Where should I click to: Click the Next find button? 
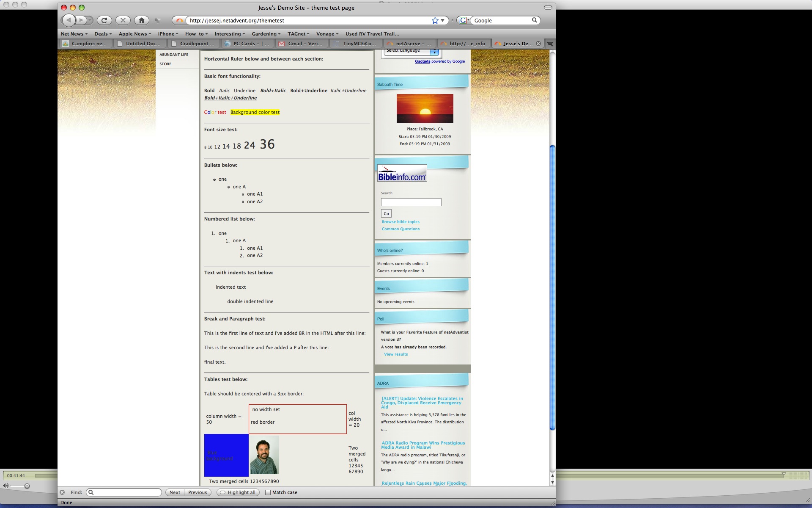tap(175, 492)
